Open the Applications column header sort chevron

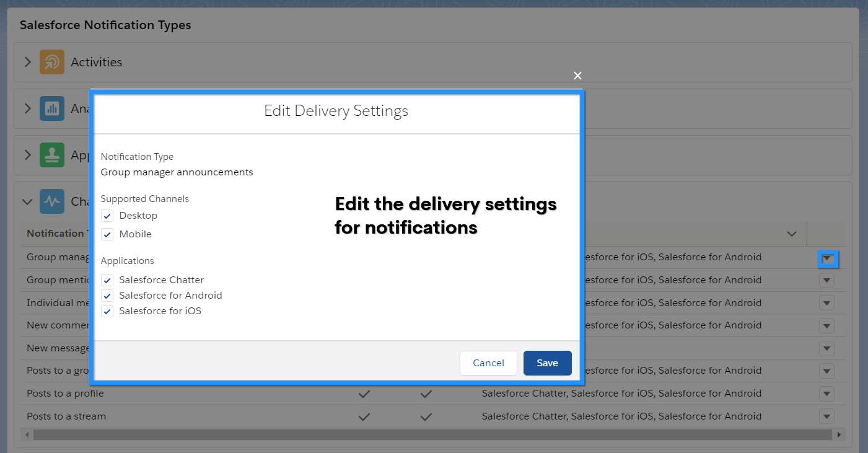(791, 234)
